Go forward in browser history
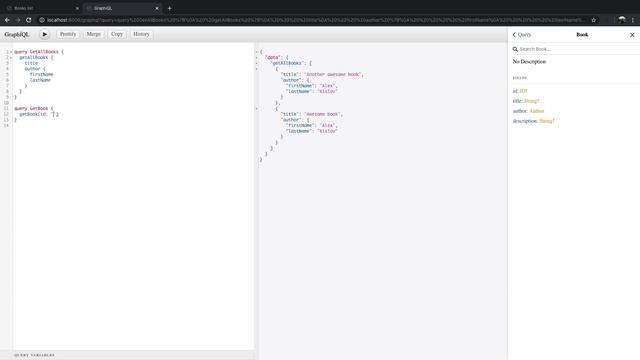640x360 pixels. tap(18, 20)
